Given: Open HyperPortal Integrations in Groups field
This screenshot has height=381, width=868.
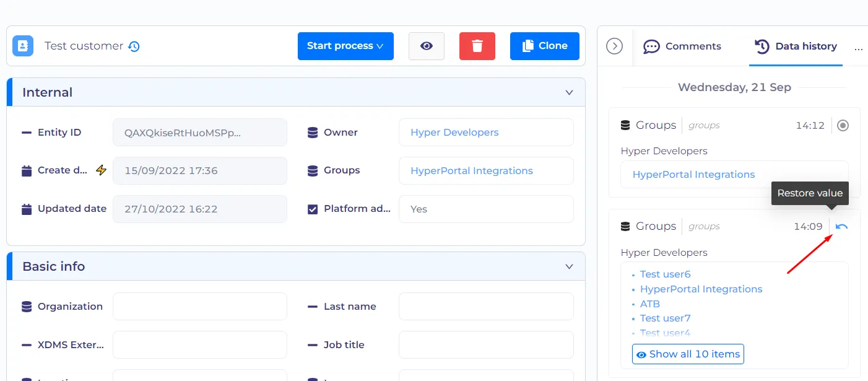Looking at the screenshot, I should point(472,170).
